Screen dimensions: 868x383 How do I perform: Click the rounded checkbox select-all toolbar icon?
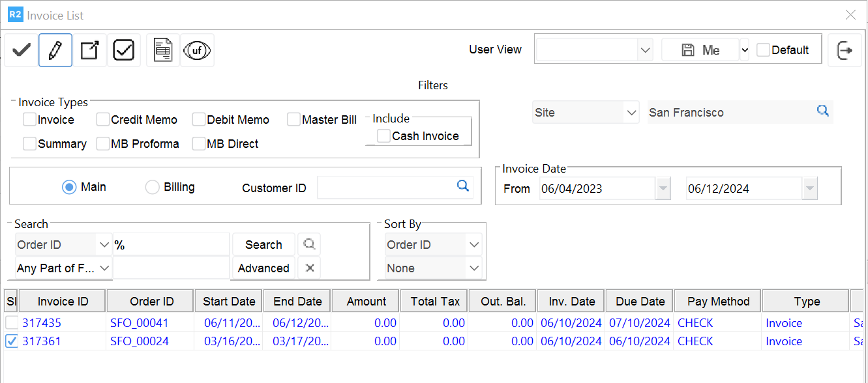click(x=123, y=51)
